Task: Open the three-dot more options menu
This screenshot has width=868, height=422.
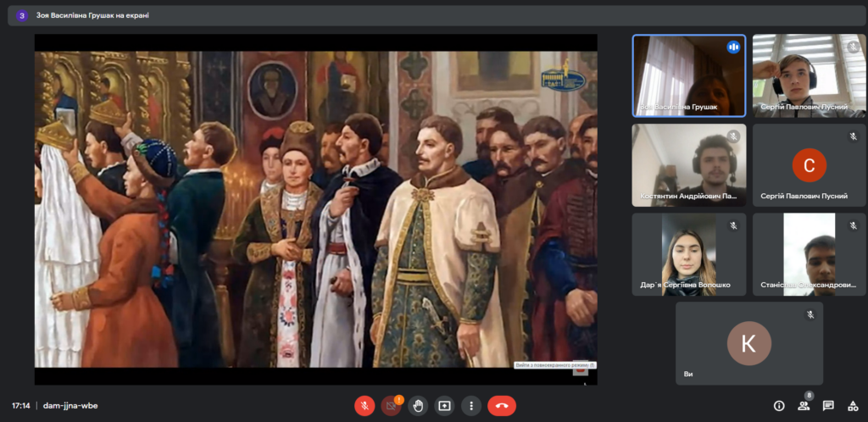Action: [471, 406]
